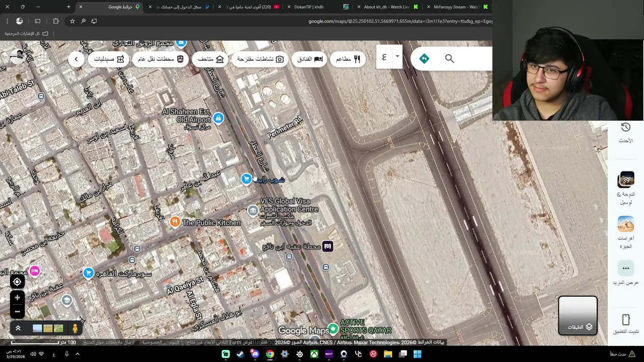The height and width of the screenshot is (362, 644).
Task: Open the Google account profile picture
Action: [18, 56]
